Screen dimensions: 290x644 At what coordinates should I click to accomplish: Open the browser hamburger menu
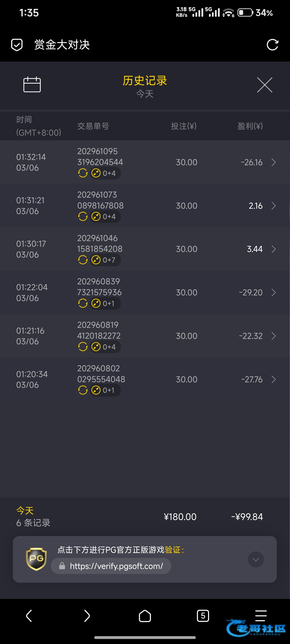click(261, 615)
